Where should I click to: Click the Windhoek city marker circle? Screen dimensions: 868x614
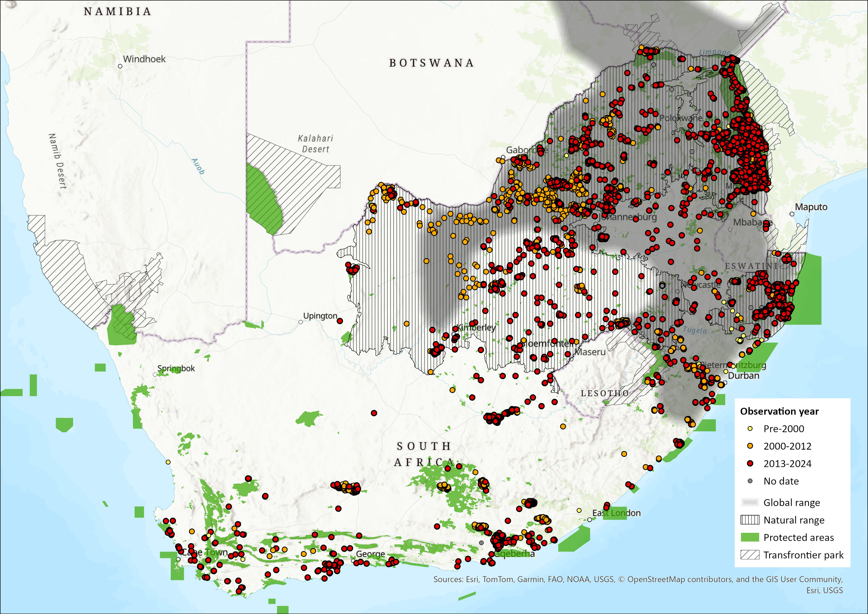[x=120, y=66]
